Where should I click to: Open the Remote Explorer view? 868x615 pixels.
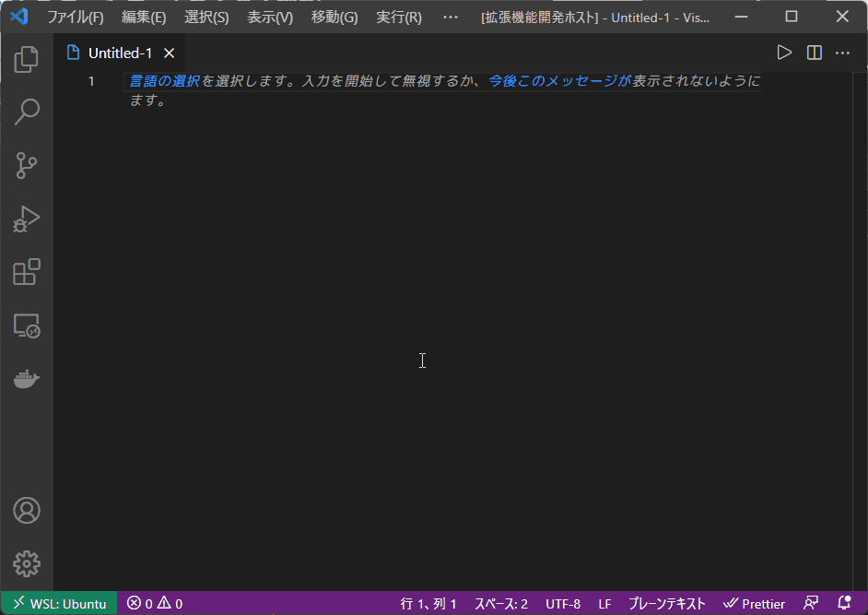27,325
